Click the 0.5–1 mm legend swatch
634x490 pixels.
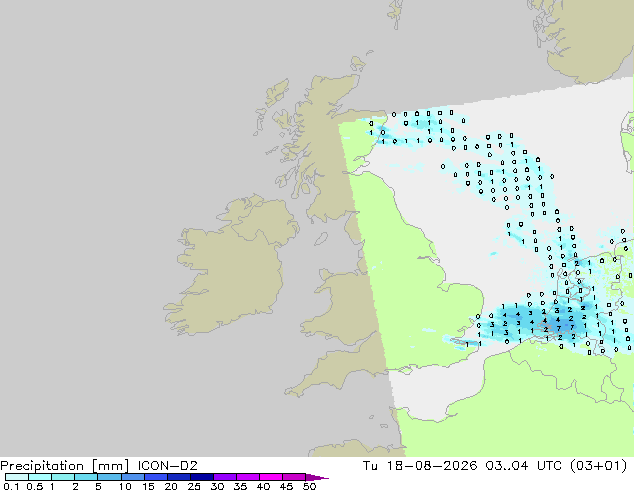pyautogui.click(x=40, y=477)
